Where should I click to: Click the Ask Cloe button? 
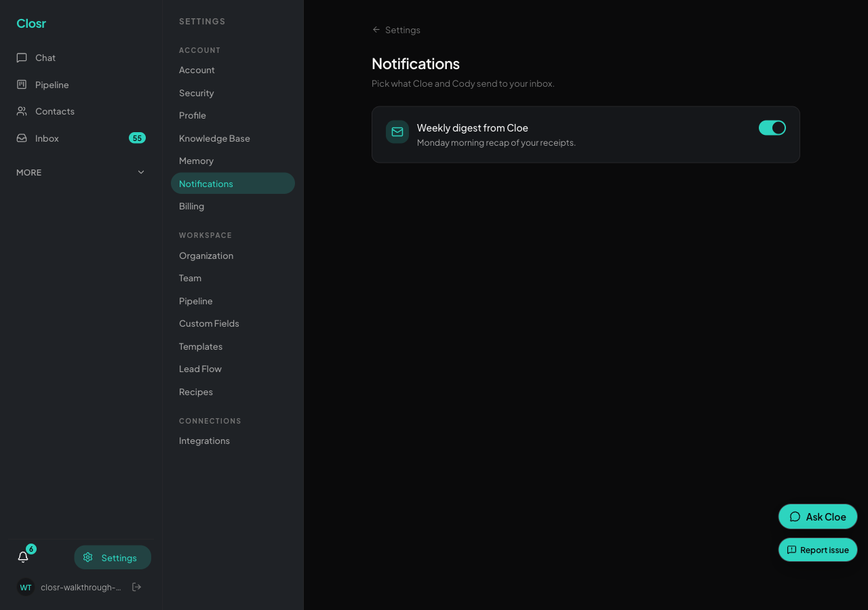tap(818, 516)
